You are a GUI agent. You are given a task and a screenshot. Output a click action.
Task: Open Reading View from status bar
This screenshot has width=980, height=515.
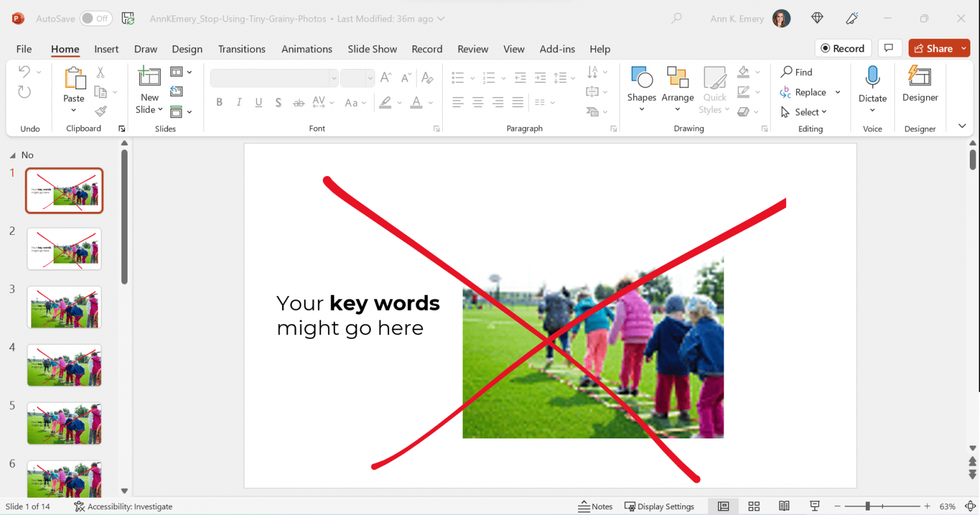[784, 506]
